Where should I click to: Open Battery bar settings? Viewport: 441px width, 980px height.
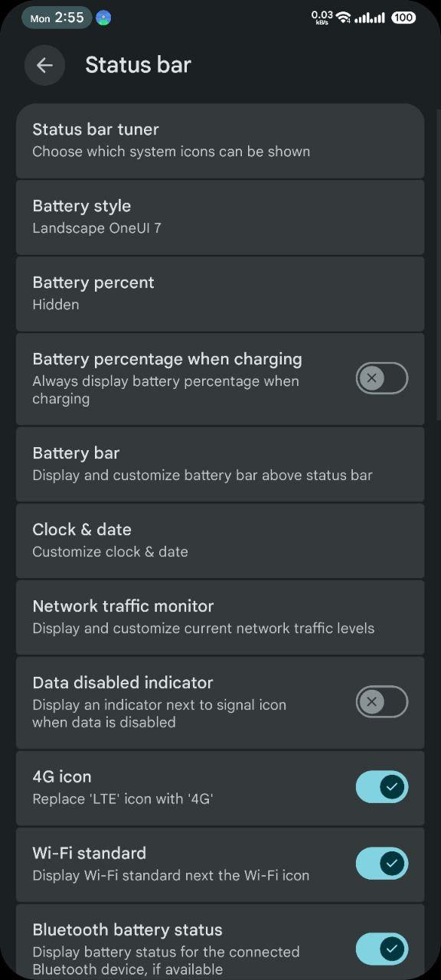click(220, 464)
